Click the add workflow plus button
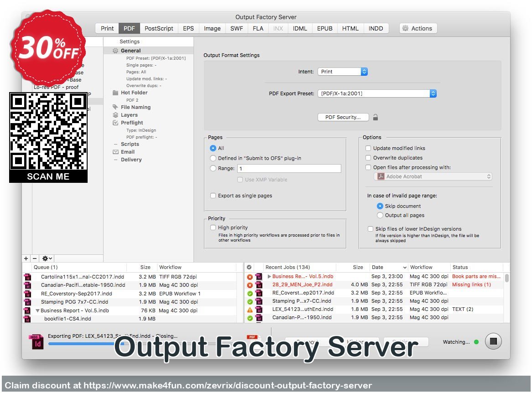The height and width of the screenshot is (393, 532). [26, 259]
